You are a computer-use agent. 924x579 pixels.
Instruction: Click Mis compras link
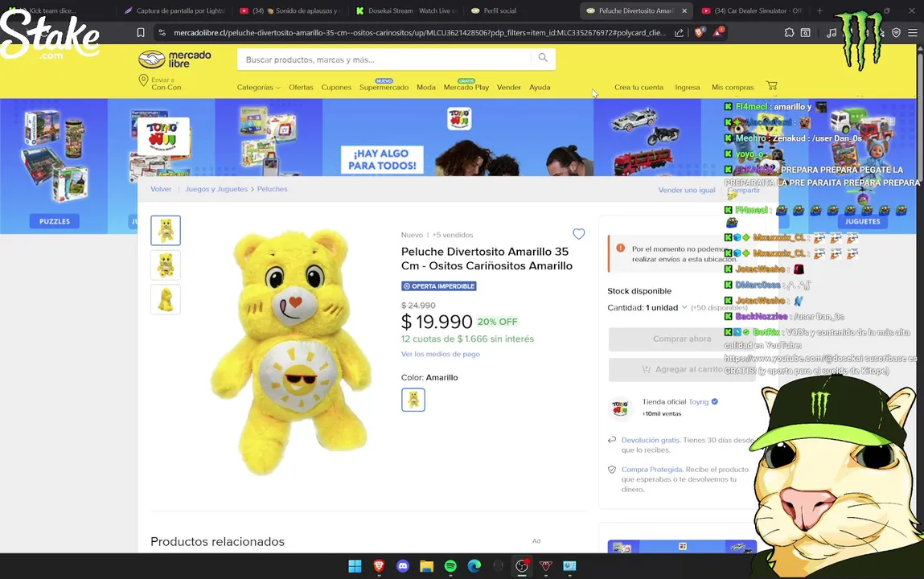coord(733,87)
